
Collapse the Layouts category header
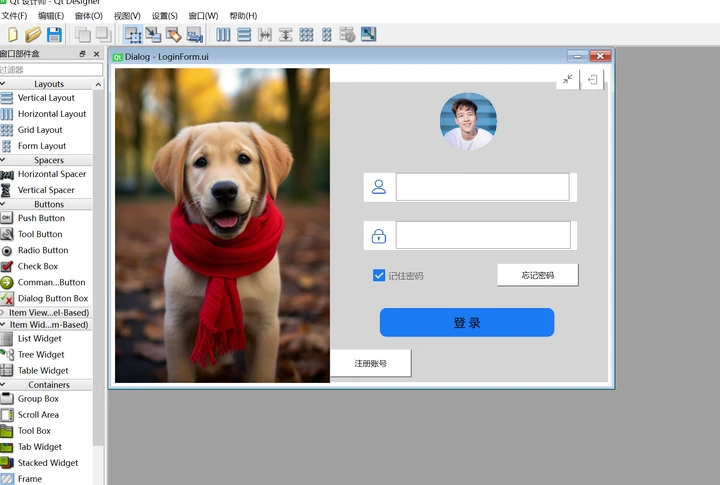click(x=48, y=84)
